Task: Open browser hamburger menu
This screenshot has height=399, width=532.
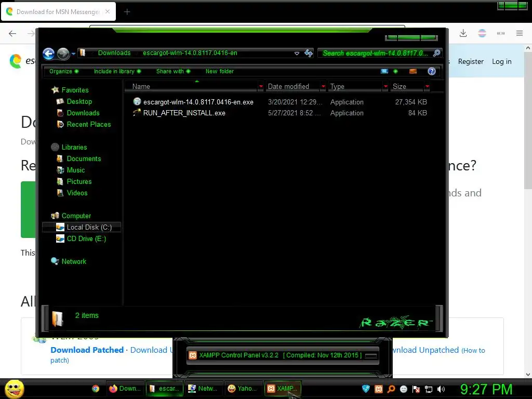Action: [x=520, y=33]
